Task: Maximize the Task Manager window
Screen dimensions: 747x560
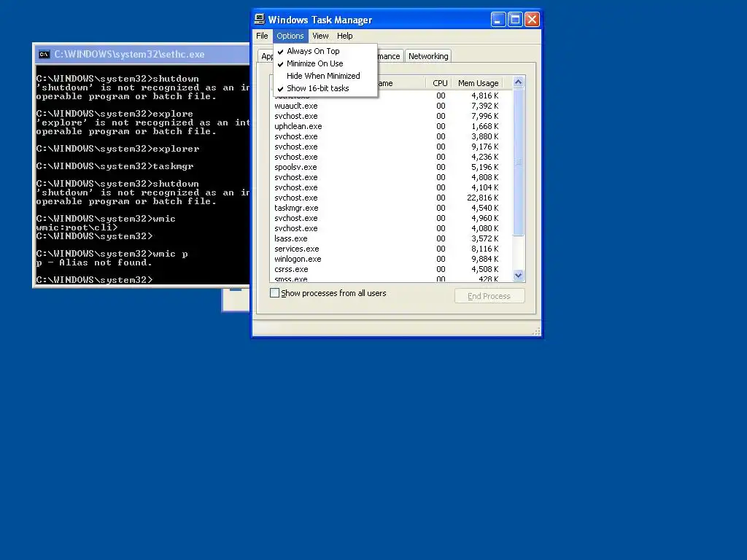Action: coord(515,20)
